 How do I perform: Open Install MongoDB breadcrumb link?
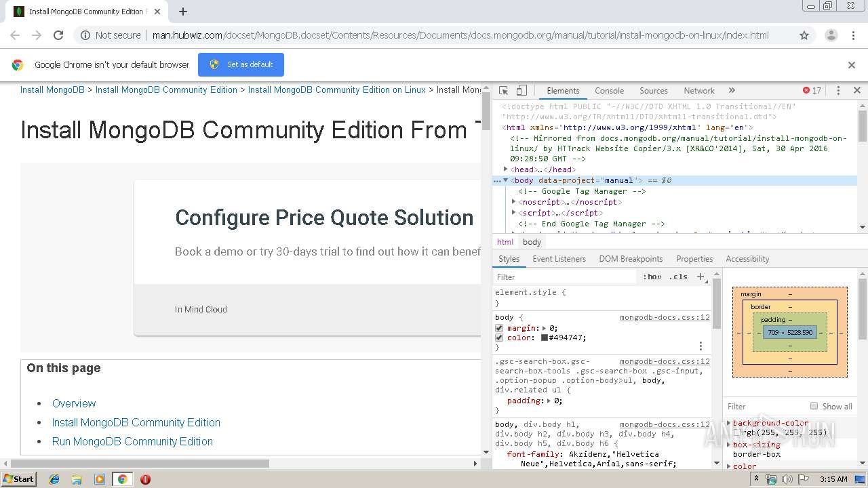click(52, 89)
